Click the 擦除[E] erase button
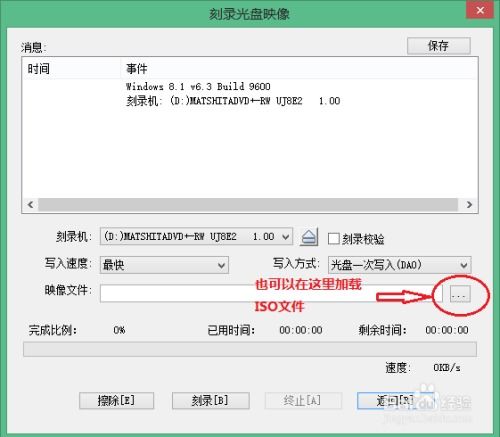500x437 pixels. click(x=116, y=400)
